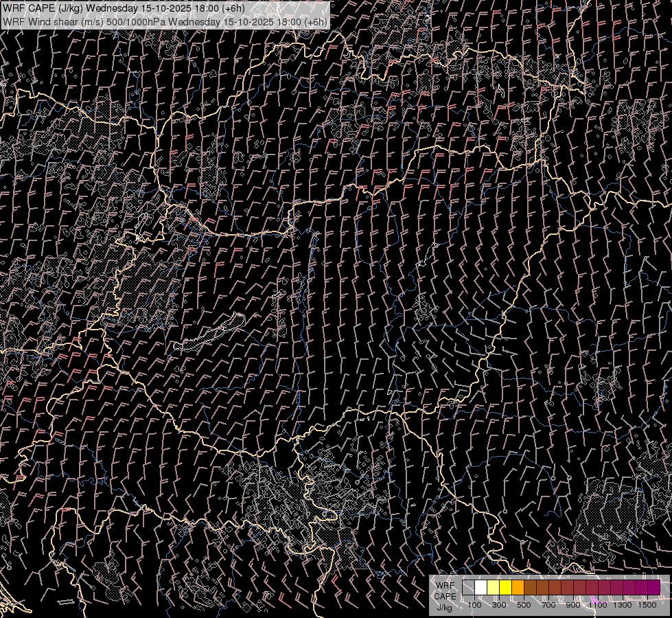672x618 pixels.
Task: Choose the "1500" legend scale label
Action: (x=647, y=605)
